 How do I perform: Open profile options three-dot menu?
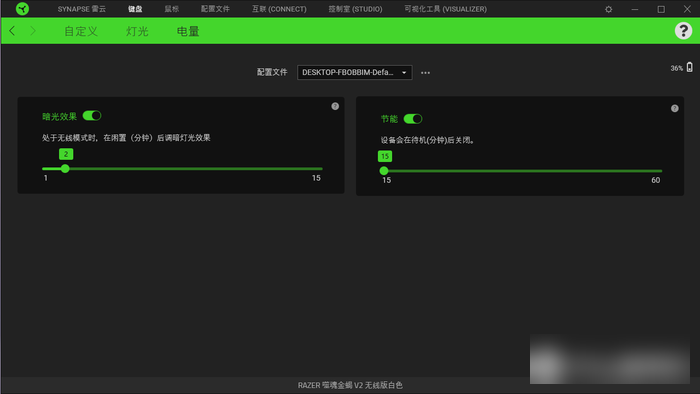click(425, 73)
